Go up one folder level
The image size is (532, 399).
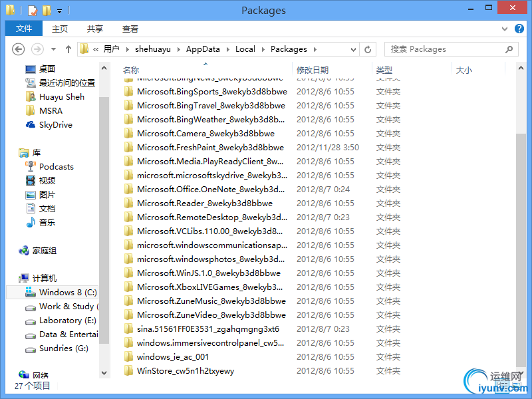click(68, 49)
